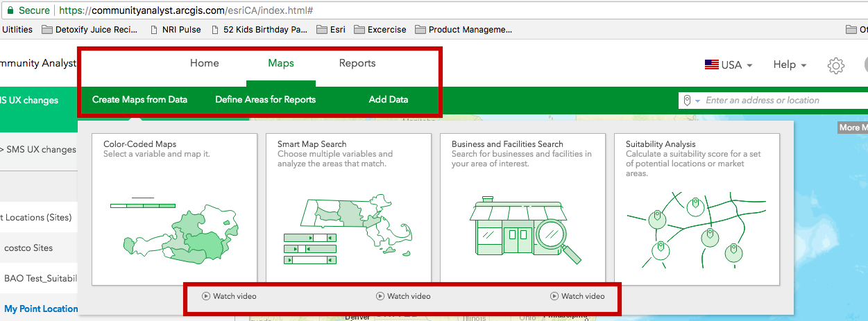Switch to the Reports tab

(357, 63)
